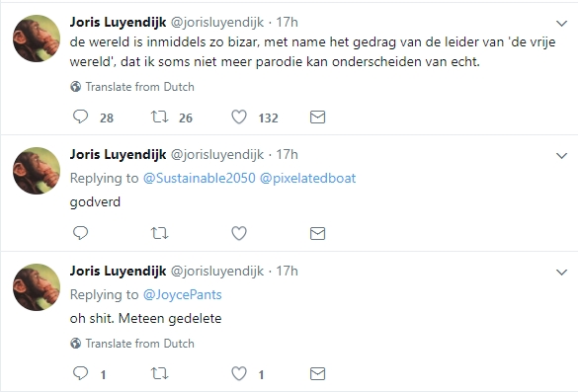Like the tweet with 132 likes

coord(239,118)
